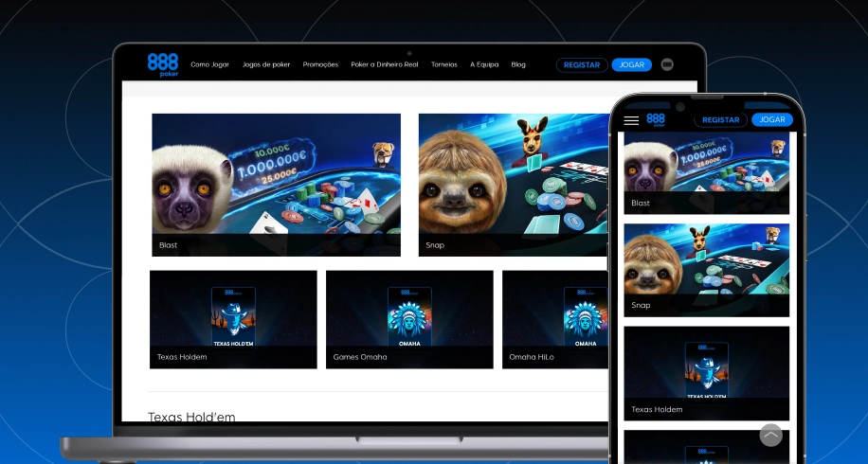
Task: Open the Texas Holdem card on the phone
Action: tap(706, 373)
